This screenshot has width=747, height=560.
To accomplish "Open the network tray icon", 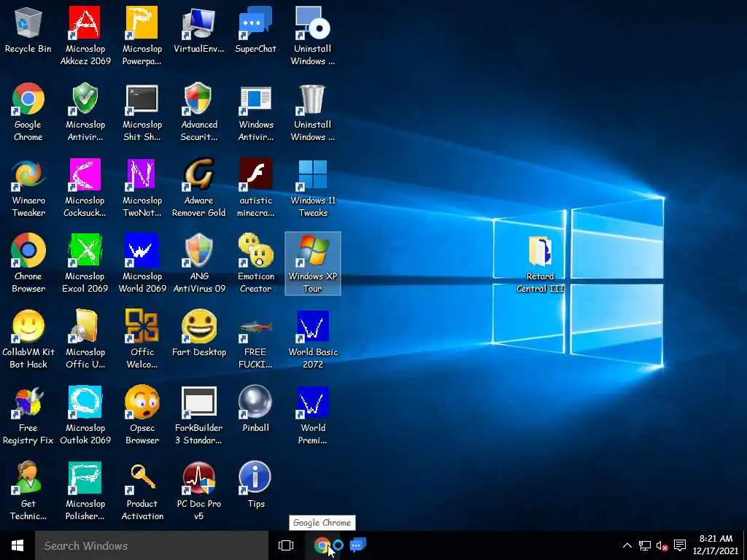I will coord(645,545).
